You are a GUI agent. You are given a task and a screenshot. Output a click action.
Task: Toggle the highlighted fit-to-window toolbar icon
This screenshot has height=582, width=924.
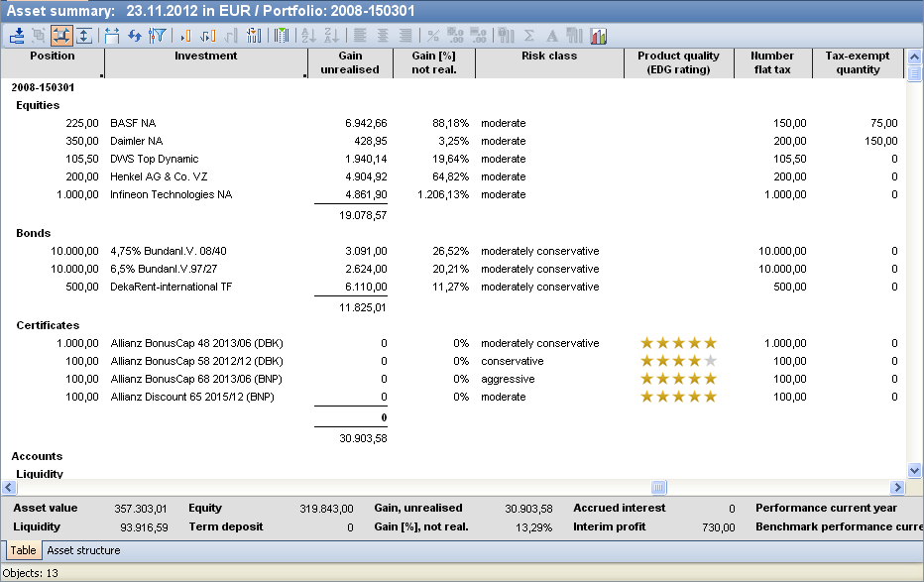[60, 36]
